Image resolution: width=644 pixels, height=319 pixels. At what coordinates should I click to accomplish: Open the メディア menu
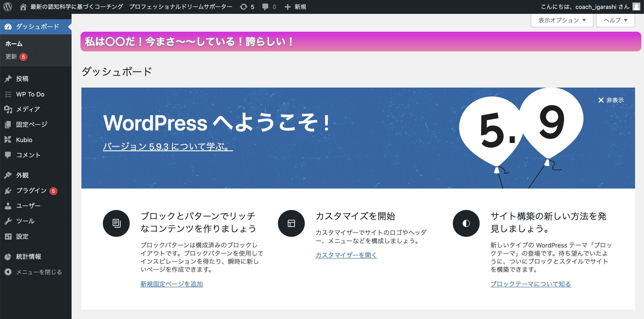[36, 109]
